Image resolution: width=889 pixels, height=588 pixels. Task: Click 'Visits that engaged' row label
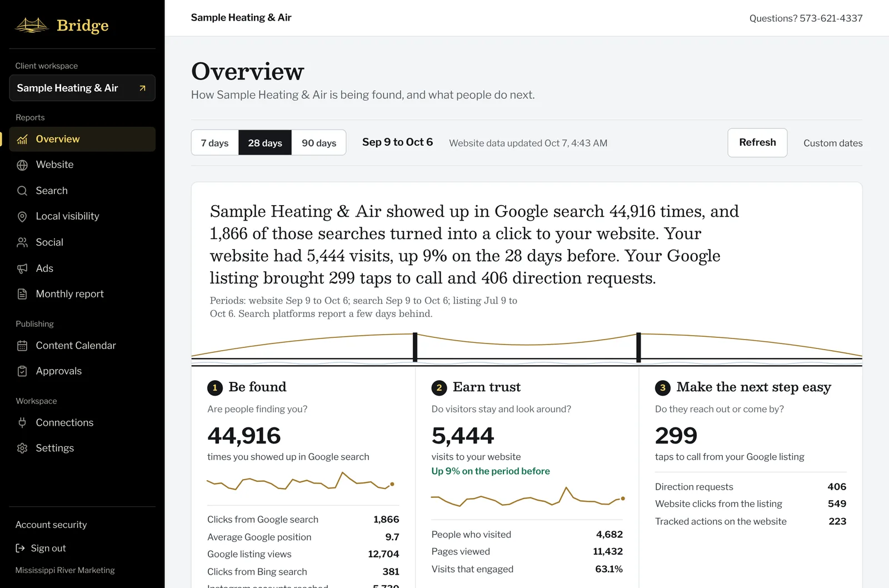coord(472,569)
